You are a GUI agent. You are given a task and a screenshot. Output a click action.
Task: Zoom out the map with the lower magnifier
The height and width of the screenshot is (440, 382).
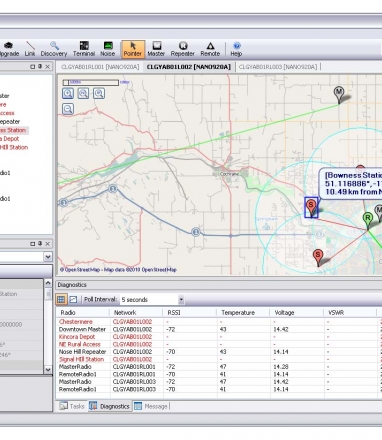tap(68, 109)
